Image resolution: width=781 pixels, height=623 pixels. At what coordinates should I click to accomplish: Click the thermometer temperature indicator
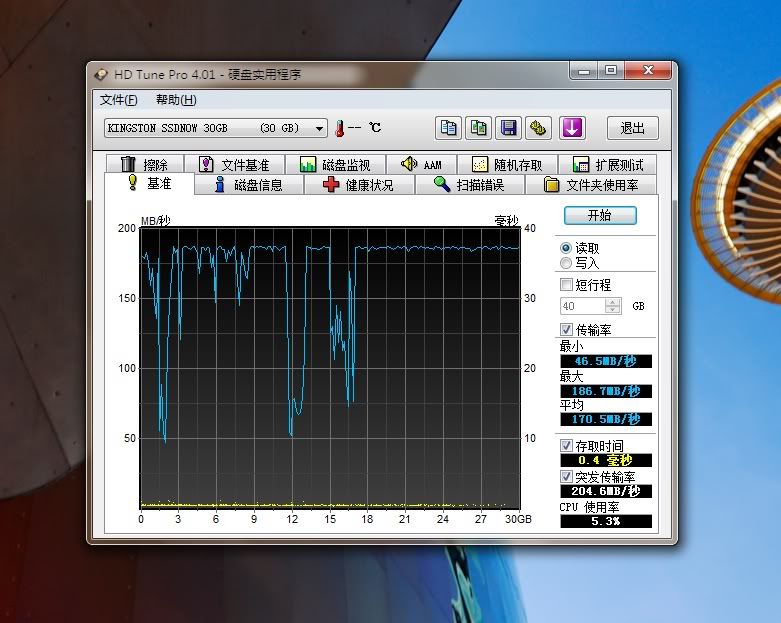[x=340, y=128]
